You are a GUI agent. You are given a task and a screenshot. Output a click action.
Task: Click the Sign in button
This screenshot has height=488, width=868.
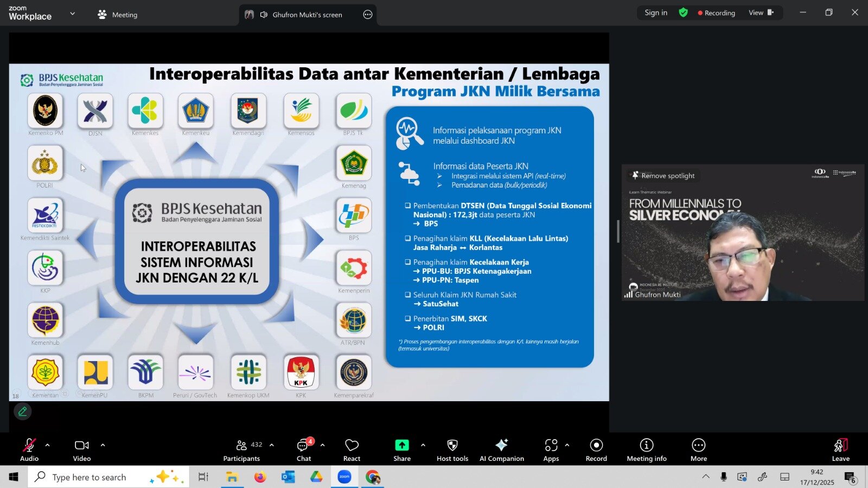point(655,12)
